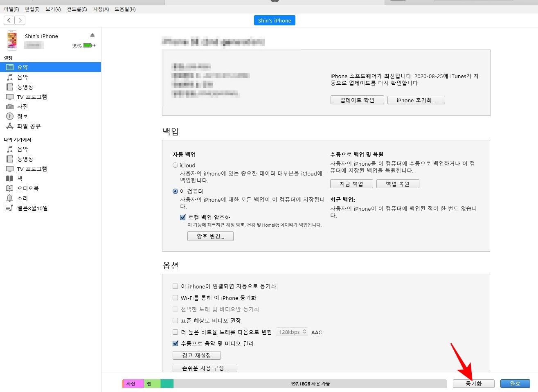
Task: Open the 컨트롤(C) menu
Action: [77, 9]
